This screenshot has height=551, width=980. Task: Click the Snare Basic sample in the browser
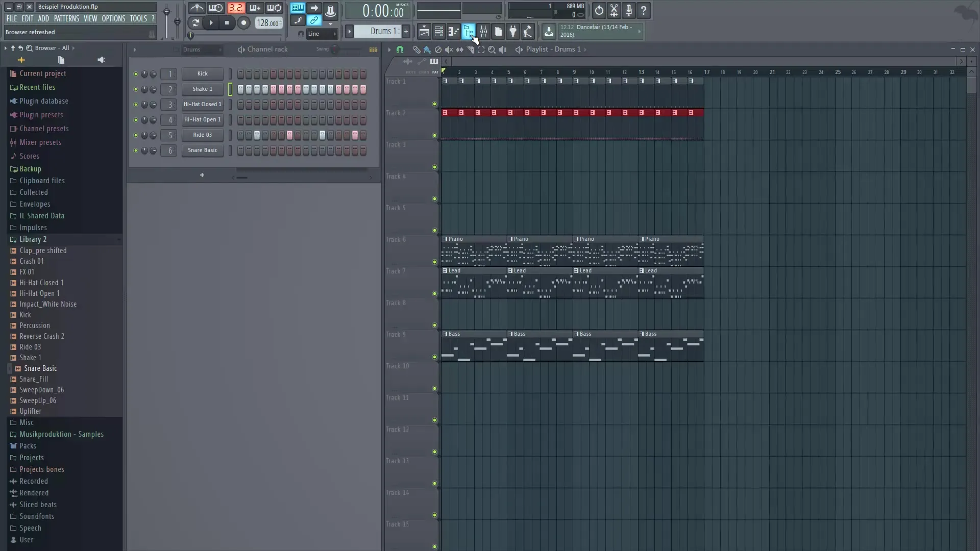[x=40, y=368]
